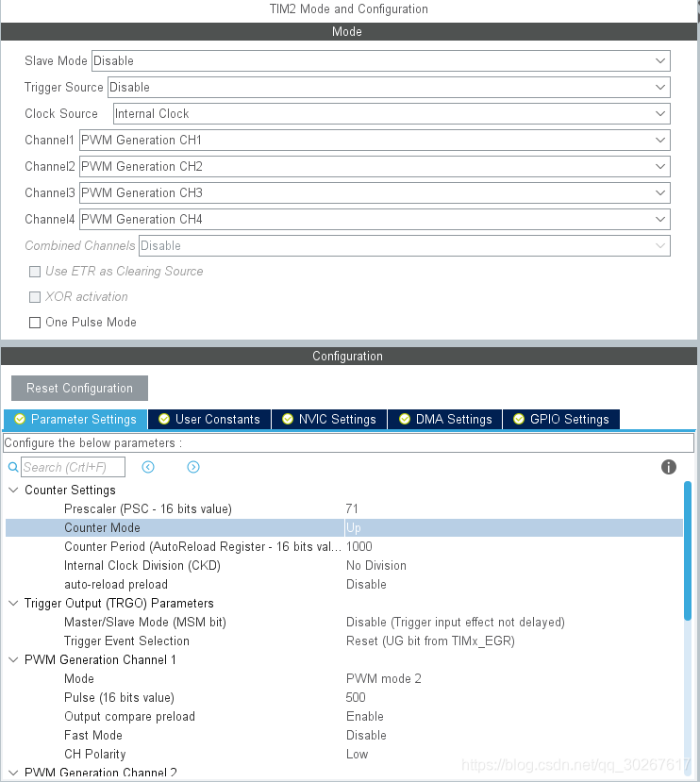The width and height of the screenshot is (700, 782).
Task: Click Prescaler (PSC - 16 bits value) label
Action: pos(148,508)
